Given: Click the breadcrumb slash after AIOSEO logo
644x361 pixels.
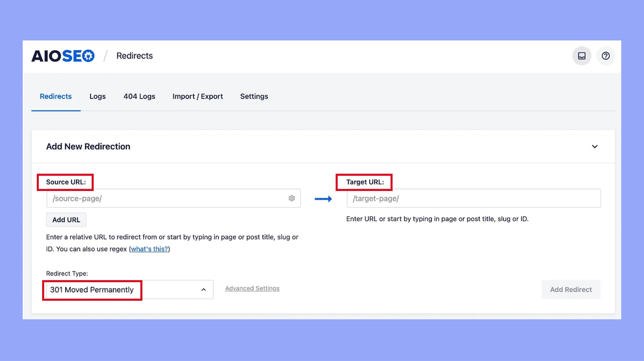Looking at the screenshot, I should click(106, 55).
